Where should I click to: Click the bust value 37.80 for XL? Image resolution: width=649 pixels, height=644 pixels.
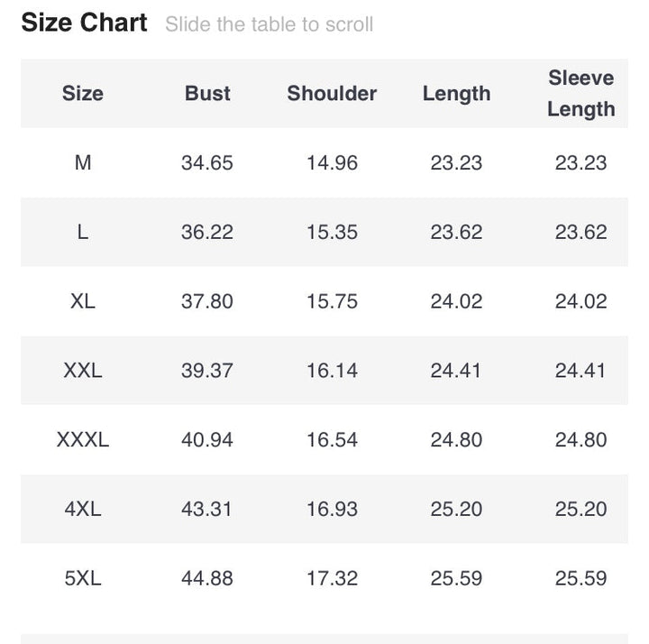click(207, 301)
